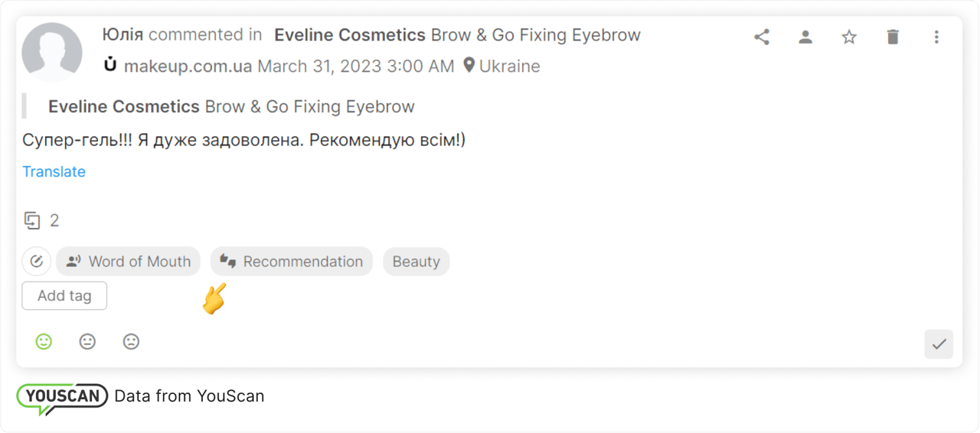Click the share icon
The image size is (980, 433).
coord(761,37)
